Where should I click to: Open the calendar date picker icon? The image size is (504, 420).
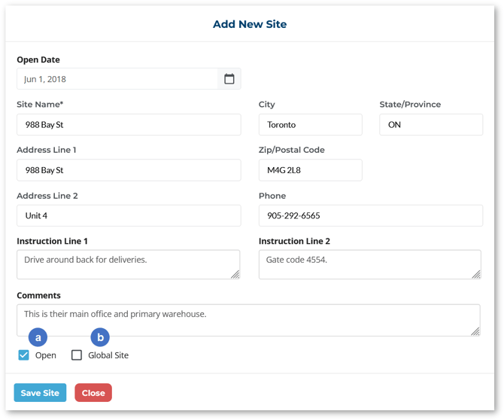tap(229, 79)
